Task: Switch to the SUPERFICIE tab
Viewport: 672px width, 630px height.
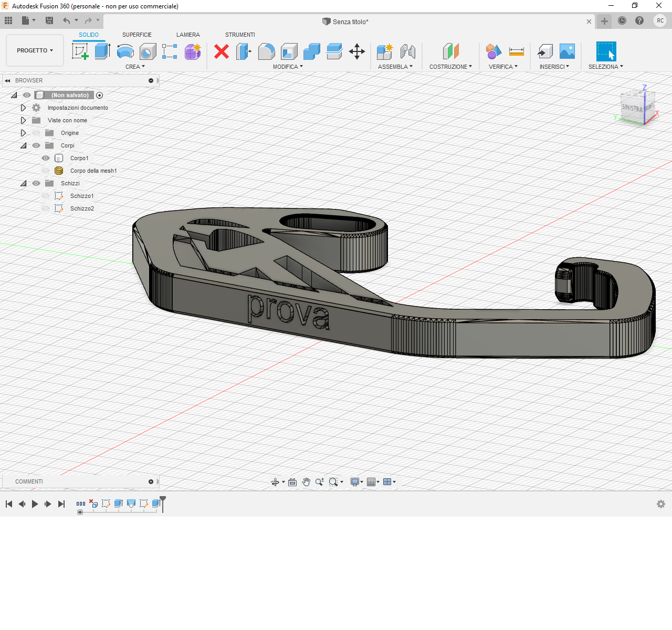Action: coord(136,35)
